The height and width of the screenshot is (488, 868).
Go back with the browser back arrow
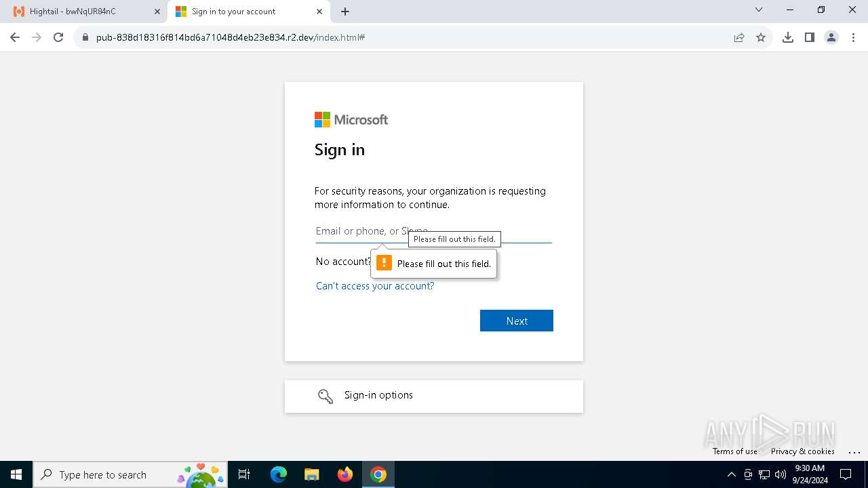[15, 37]
